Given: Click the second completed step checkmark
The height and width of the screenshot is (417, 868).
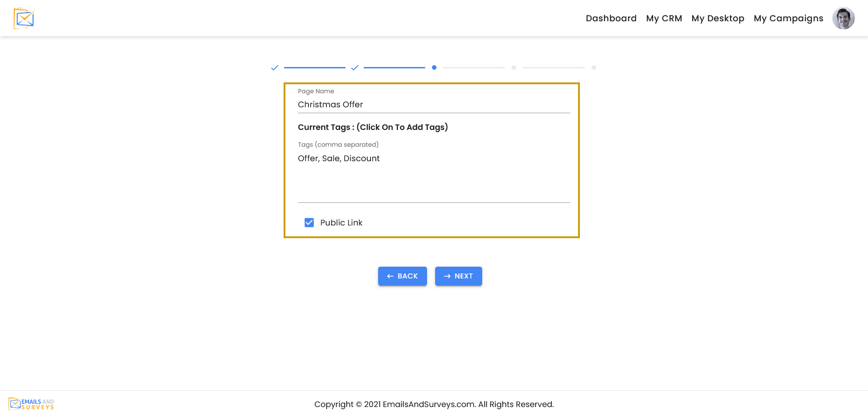Looking at the screenshot, I should point(355,67).
